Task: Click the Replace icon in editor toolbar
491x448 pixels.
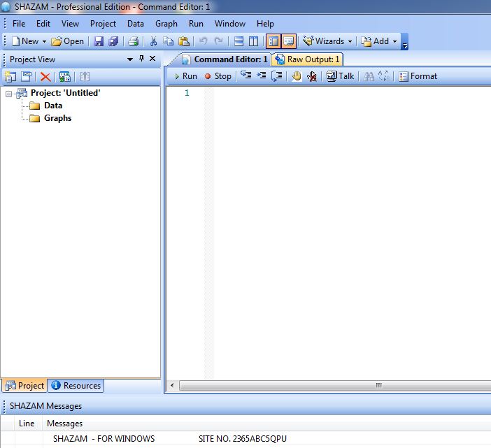Action: [x=384, y=76]
